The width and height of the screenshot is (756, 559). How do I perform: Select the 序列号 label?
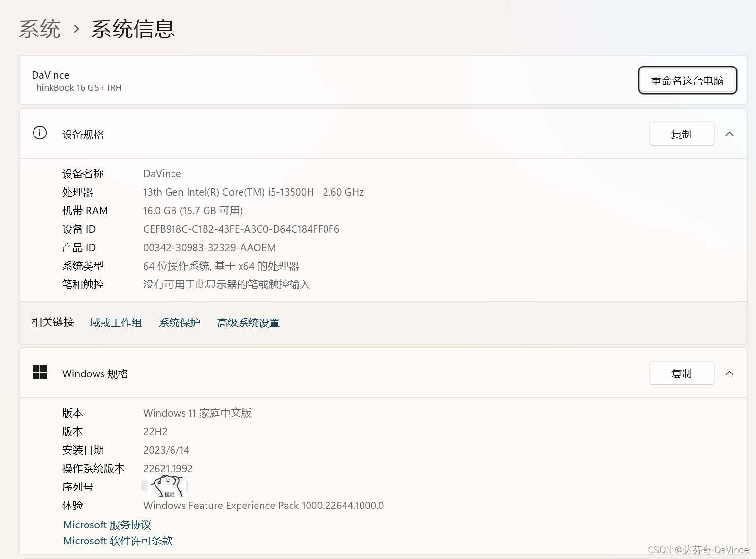click(x=78, y=487)
